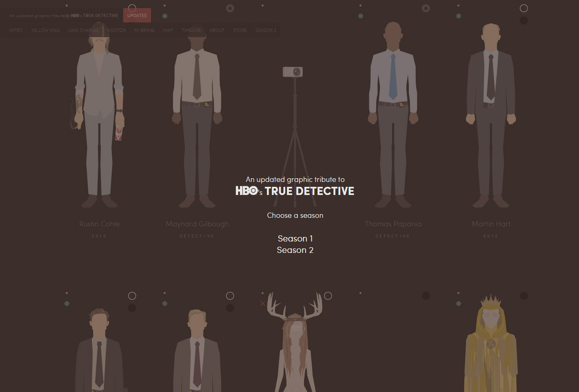
Task: Select SEASON 2 in top navigation
Action: point(266,30)
